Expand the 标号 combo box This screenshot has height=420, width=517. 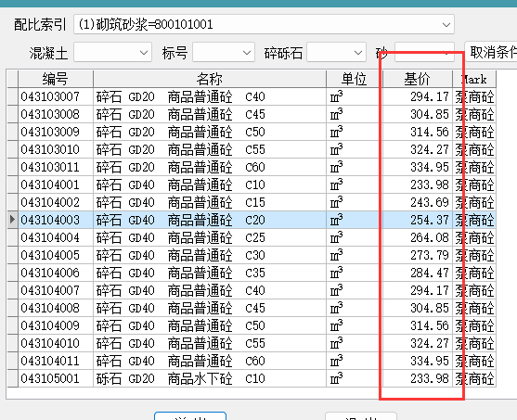(224, 52)
